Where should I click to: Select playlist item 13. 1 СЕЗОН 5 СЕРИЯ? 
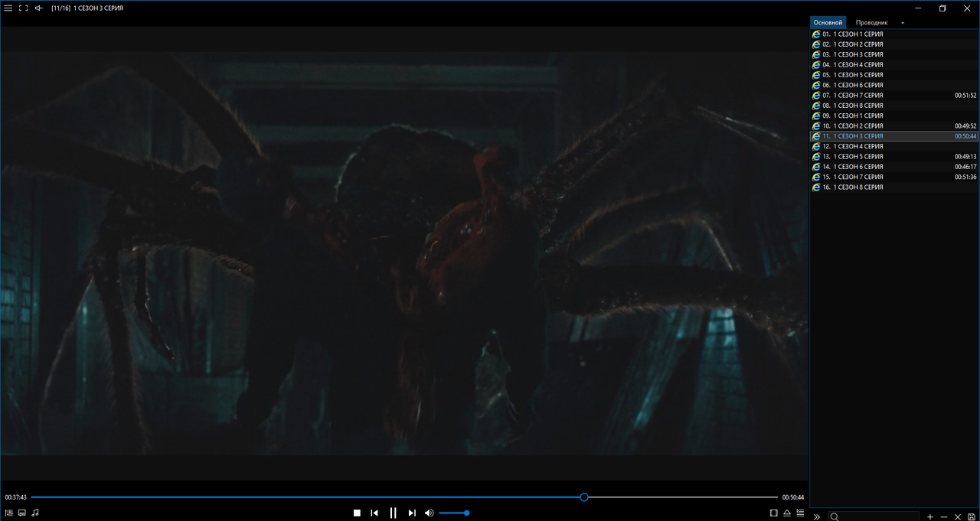894,156
